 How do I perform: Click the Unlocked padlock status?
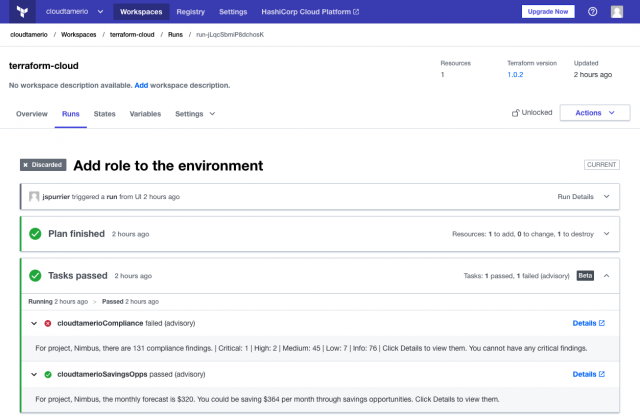[x=531, y=113]
